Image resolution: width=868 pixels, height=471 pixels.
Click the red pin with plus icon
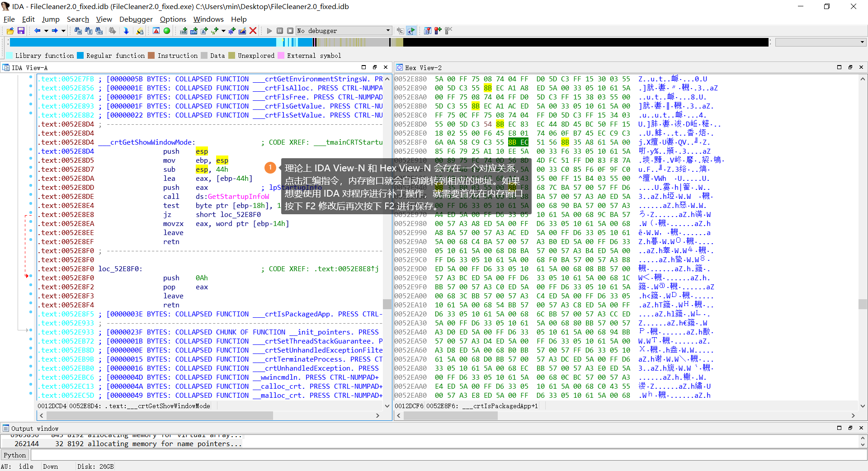tap(438, 31)
